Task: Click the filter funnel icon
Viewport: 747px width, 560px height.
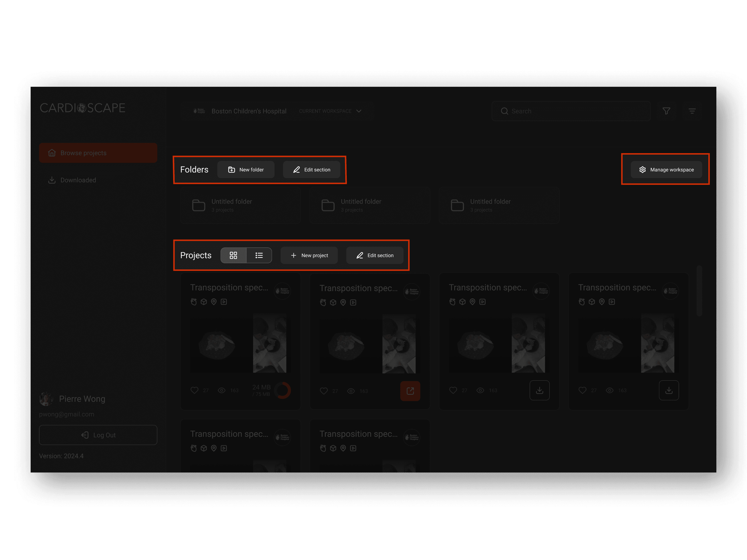Action: coord(666,111)
